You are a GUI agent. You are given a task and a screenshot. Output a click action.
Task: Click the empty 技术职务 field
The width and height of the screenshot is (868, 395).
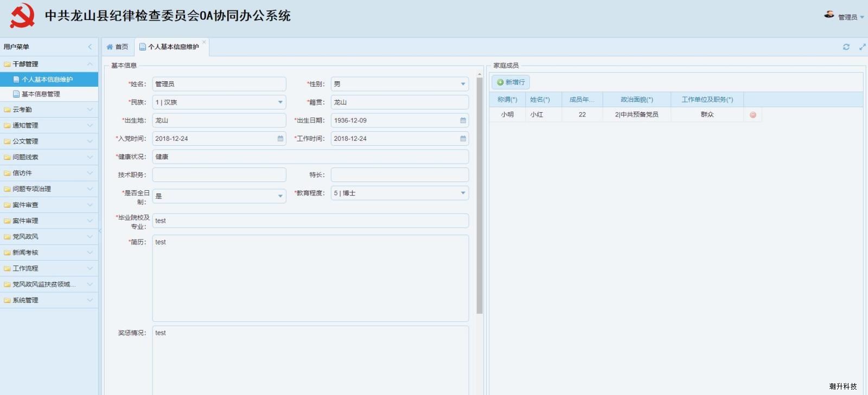tap(219, 175)
